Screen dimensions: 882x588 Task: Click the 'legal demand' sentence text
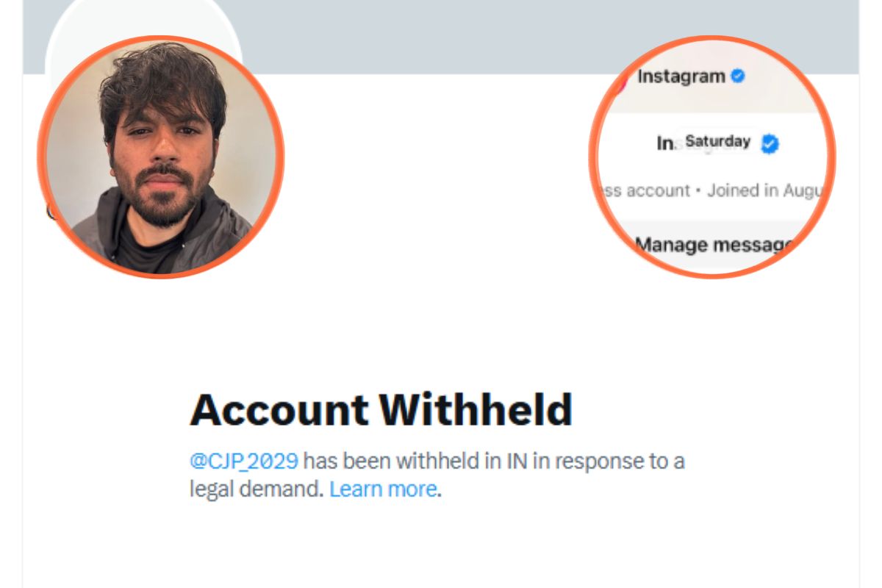pyautogui.click(x=257, y=489)
